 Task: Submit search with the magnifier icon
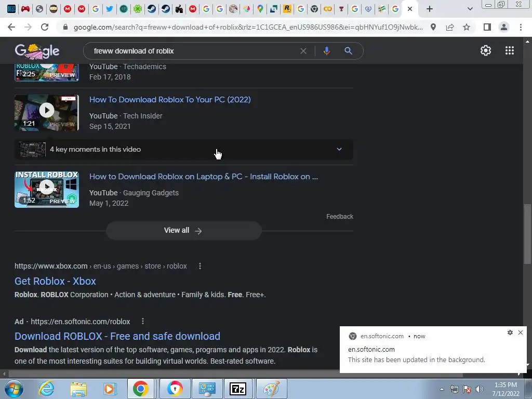(x=348, y=51)
